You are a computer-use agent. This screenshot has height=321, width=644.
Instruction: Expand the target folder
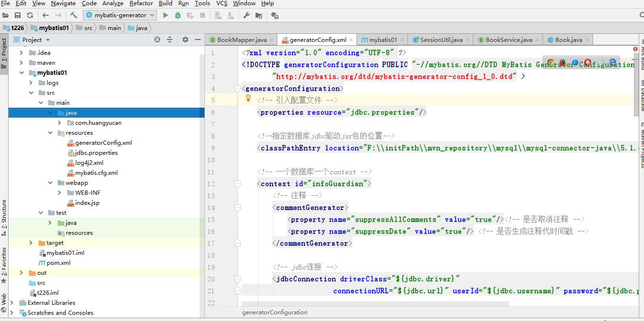click(31, 243)
